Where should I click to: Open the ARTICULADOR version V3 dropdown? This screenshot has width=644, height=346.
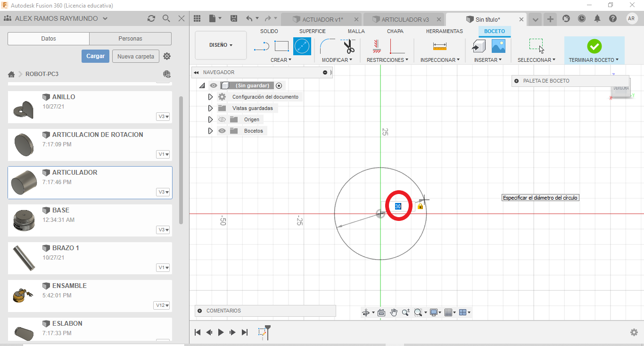click(164, 192)
